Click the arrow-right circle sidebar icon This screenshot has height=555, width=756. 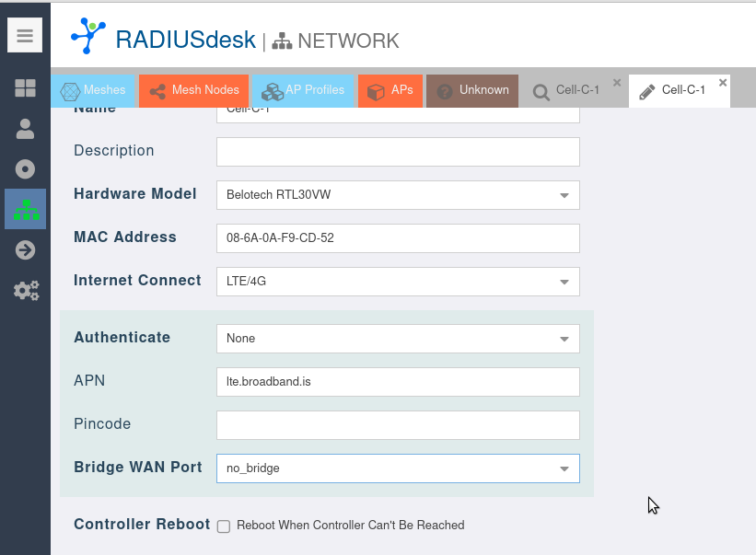(25, 250)
